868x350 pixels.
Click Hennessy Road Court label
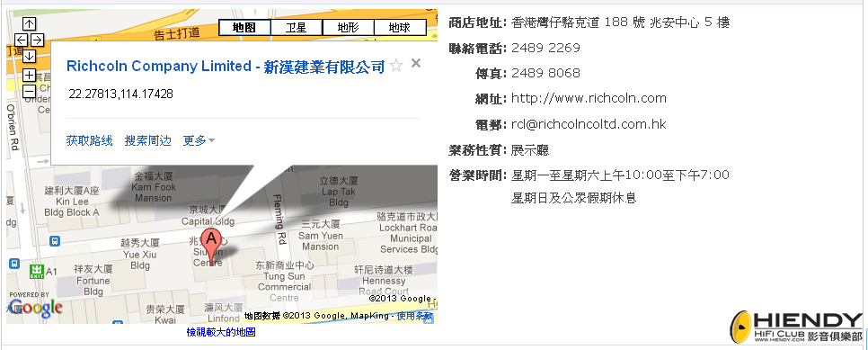coord(384,281)
